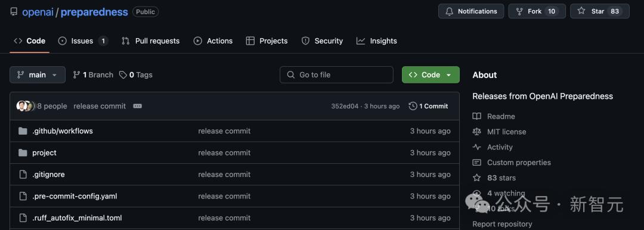Expand the main branch dropdown

click(38, 74)
